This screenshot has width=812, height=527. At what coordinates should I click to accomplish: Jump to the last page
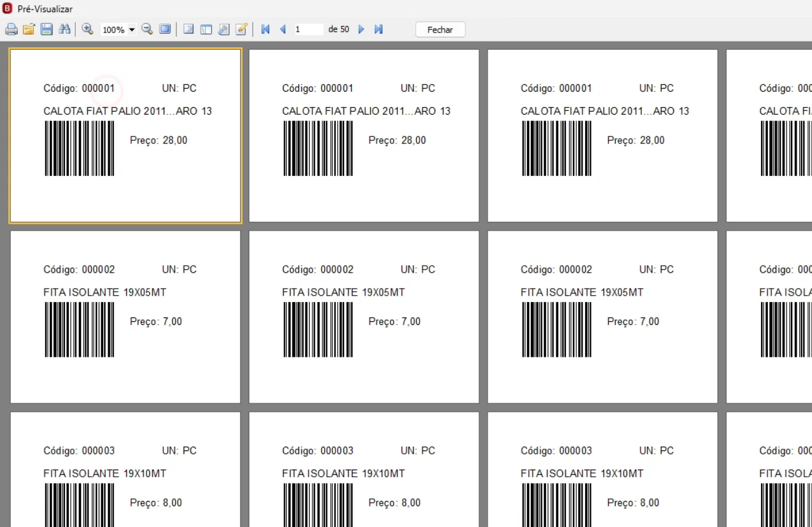tap(379, 29)
